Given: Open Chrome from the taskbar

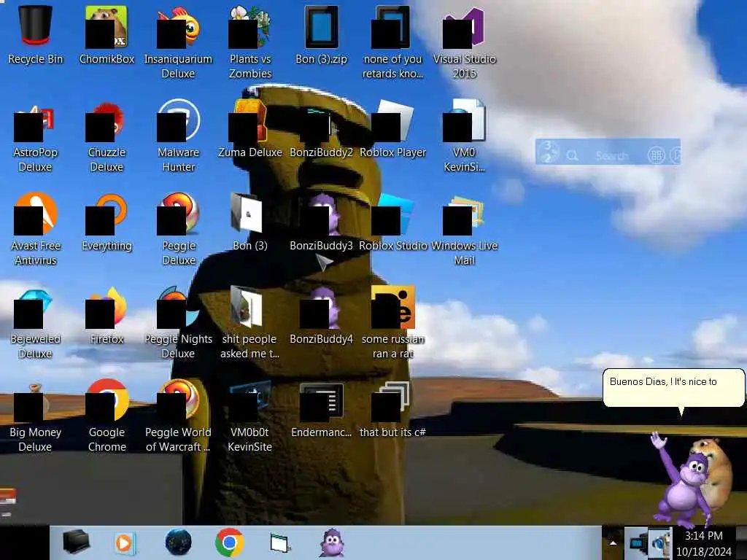Looking at the screenshot, I should click(229, 542).
